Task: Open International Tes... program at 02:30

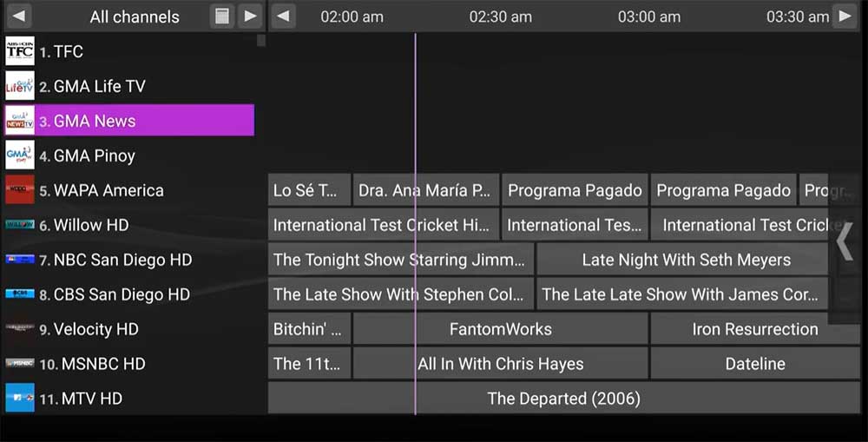Action: (x=575, y=224)
